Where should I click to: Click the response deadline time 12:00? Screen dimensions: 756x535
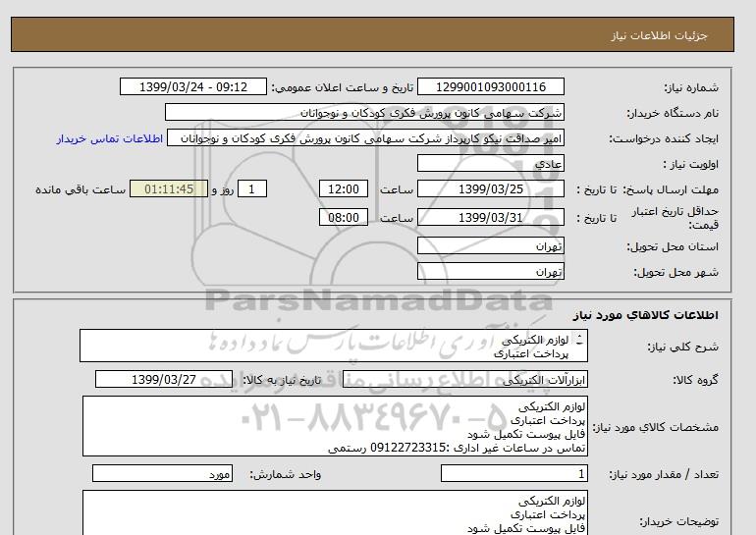point(344,188)
